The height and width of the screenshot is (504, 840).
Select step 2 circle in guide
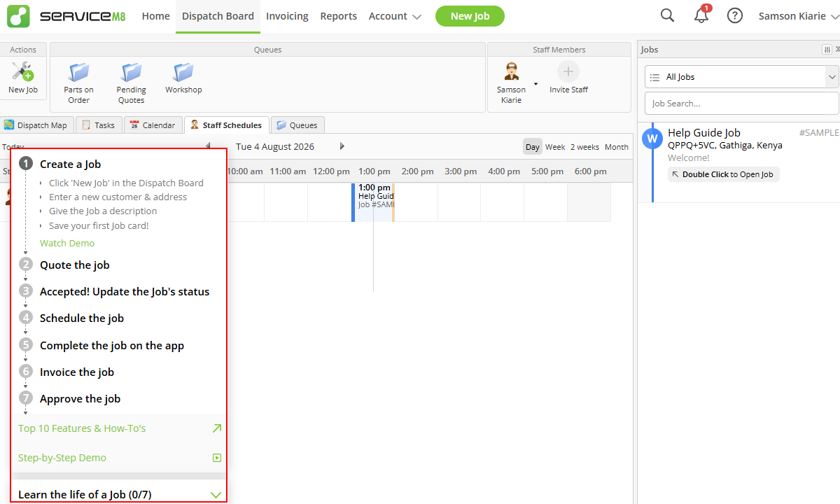(x=26, y=265)
